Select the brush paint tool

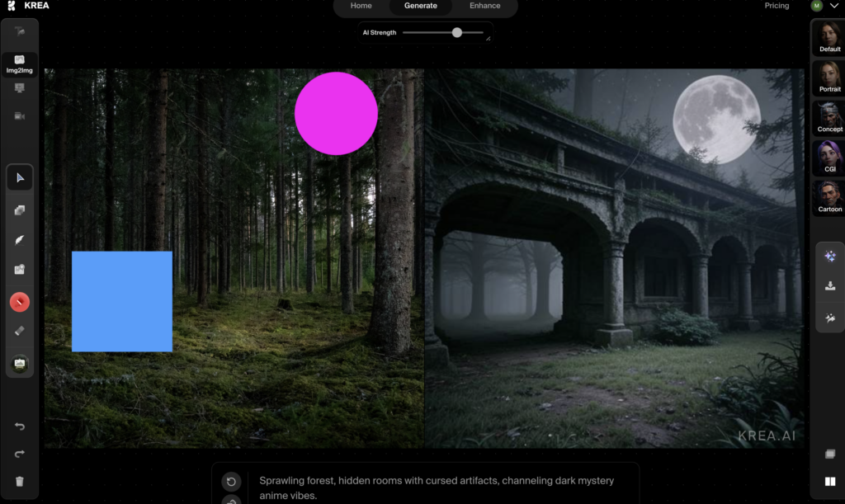[20, 239]
